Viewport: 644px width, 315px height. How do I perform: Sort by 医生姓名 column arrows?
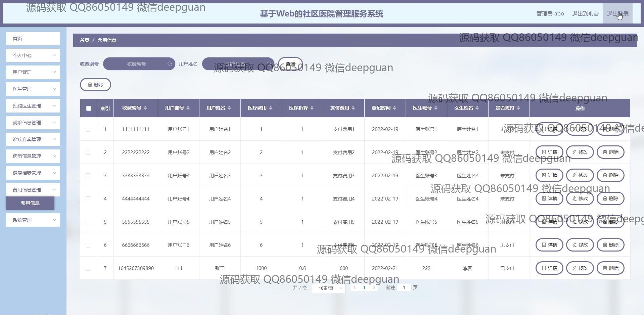[477, 108]
